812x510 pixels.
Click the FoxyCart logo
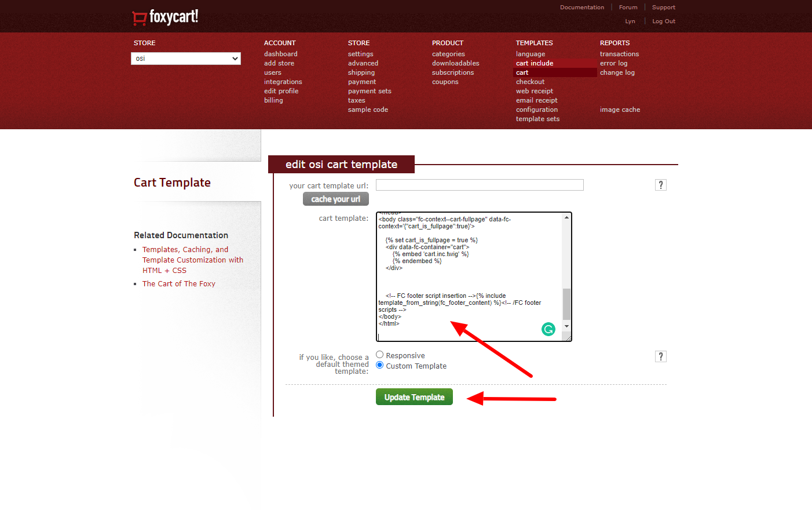[x=165, y=17]
